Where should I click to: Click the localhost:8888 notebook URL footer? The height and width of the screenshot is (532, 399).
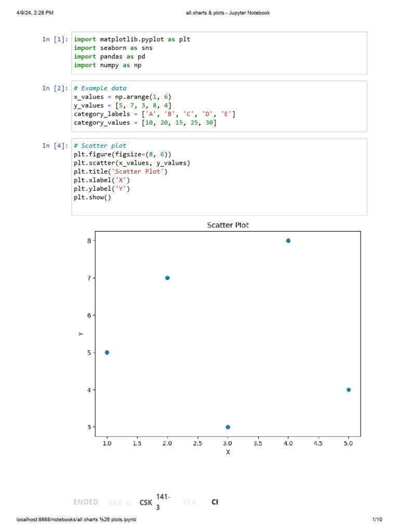pos(76,520)
